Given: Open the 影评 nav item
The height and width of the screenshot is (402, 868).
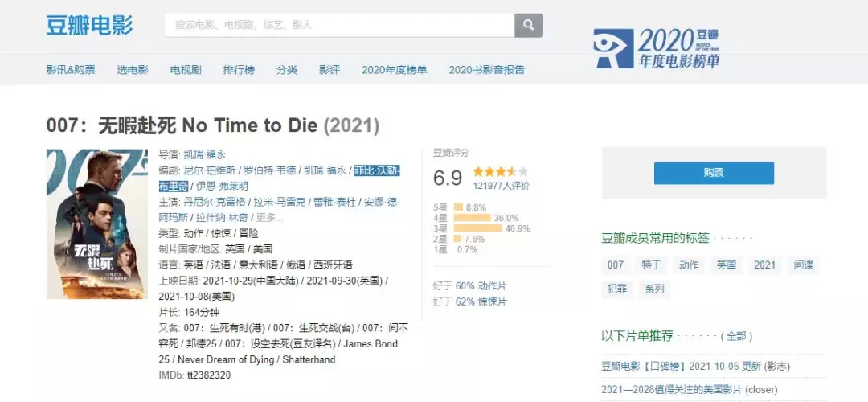Looking at the screenshot, I should point(330,70).
